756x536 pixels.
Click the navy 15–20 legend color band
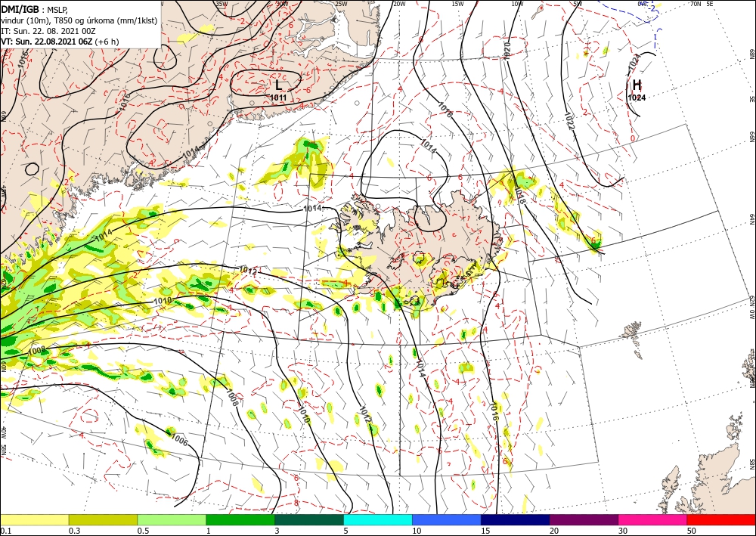[516, 519]
